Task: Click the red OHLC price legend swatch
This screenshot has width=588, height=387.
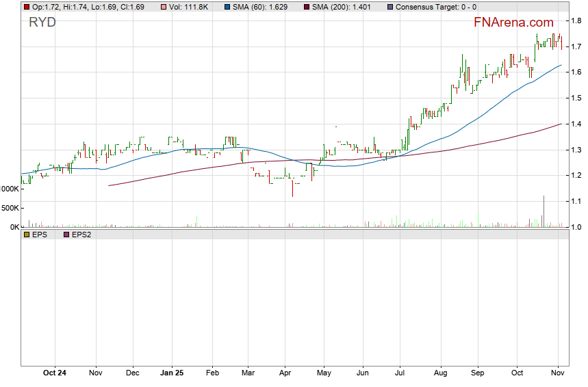Action: pyautogui.click(x=27, y=7)
